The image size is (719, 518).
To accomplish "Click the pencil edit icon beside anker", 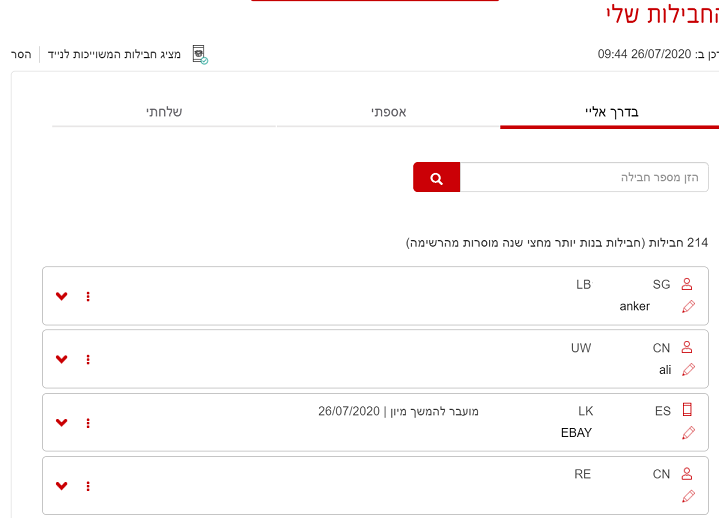I will [687, 307].
